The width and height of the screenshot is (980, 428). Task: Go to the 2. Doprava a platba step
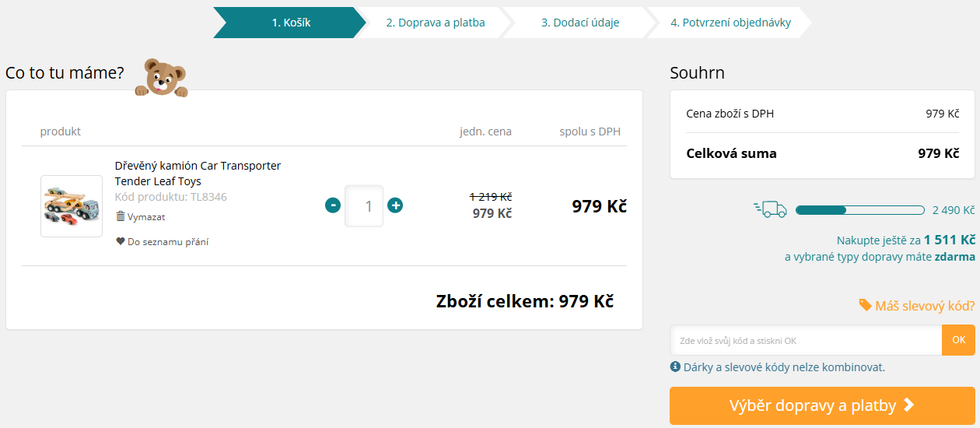tap(436, 23)
